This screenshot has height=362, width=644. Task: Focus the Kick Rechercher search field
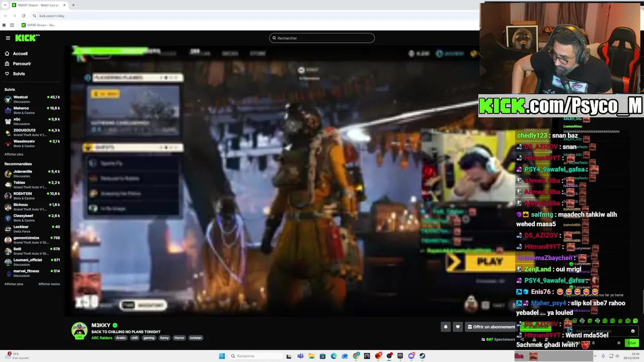322,38
